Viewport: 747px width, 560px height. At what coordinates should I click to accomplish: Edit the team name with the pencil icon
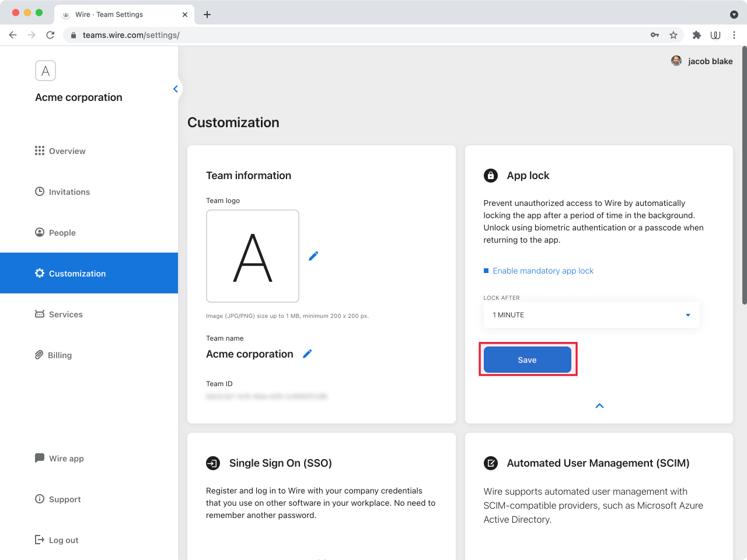[x=308, y=353]
